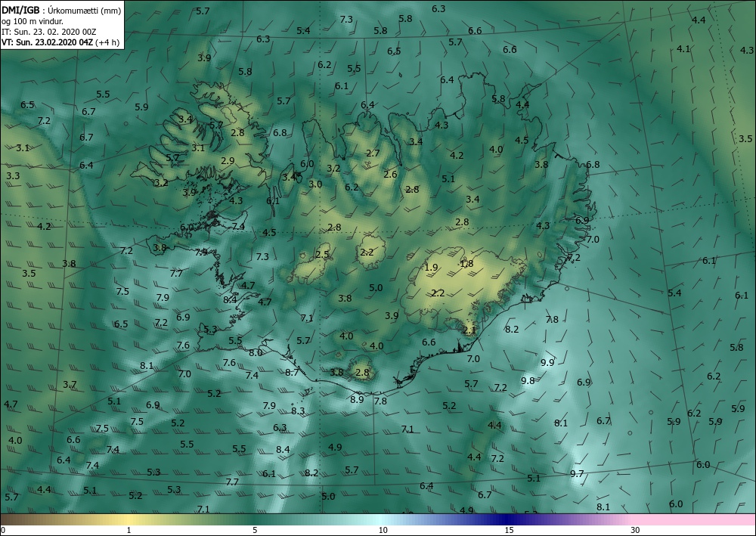Click the 9.8 precipitable water value
Image resolution: width=756 pixels, height=536 pixels.
[x=528, y=380]
